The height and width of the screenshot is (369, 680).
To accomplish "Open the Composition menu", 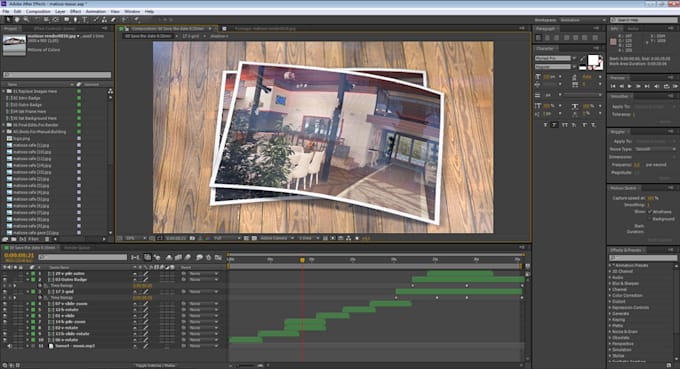I will 38,11.
